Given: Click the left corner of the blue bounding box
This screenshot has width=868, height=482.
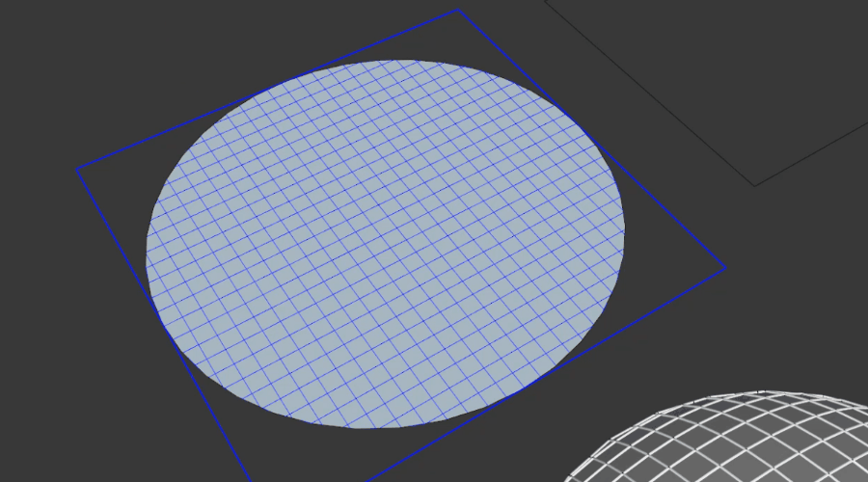Looking at the screenshot, I should pos(77,171).
